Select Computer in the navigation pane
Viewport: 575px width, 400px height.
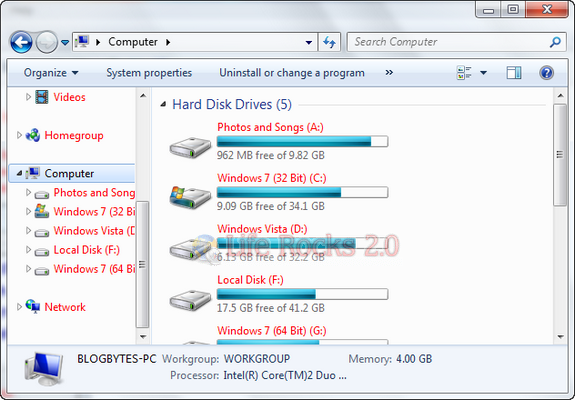(69, 173)
